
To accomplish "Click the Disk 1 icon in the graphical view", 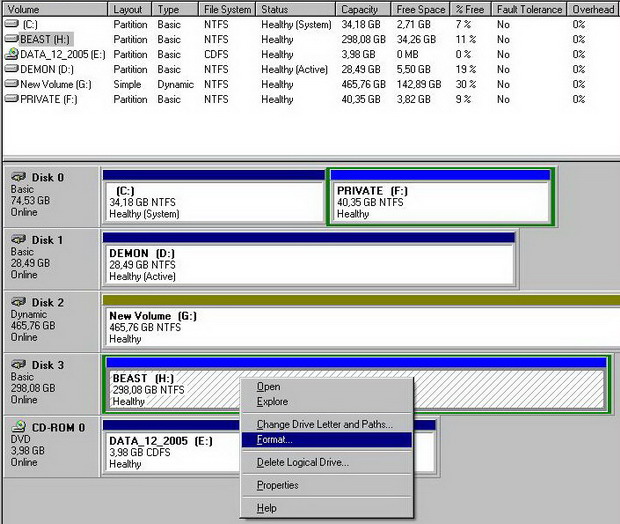I will [x=19, y=239].
